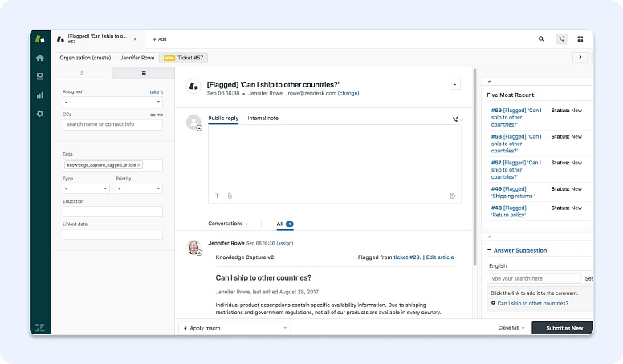623x364 pixels.
Task: Open the Admin gear icon in the sidebar
Action: coord(39,114)
